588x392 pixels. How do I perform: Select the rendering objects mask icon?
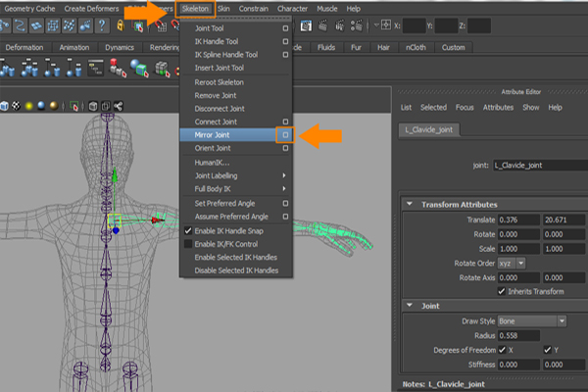[85, 25]
